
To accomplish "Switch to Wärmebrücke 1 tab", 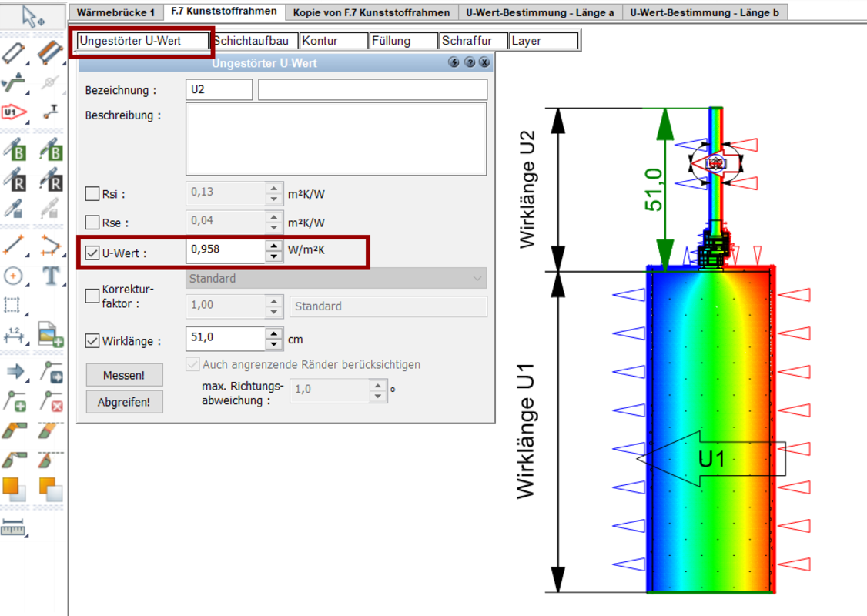I will click(115, 12).
